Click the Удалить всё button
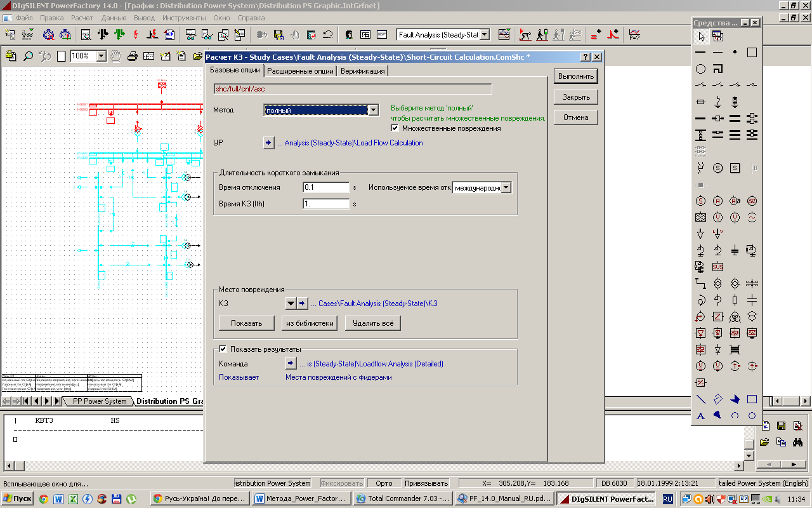The image size is (812, 508). coord(373,323)
